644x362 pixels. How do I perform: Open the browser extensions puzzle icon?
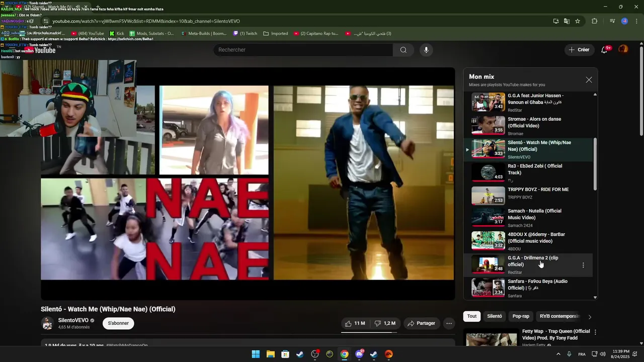[x=595, y=21]
